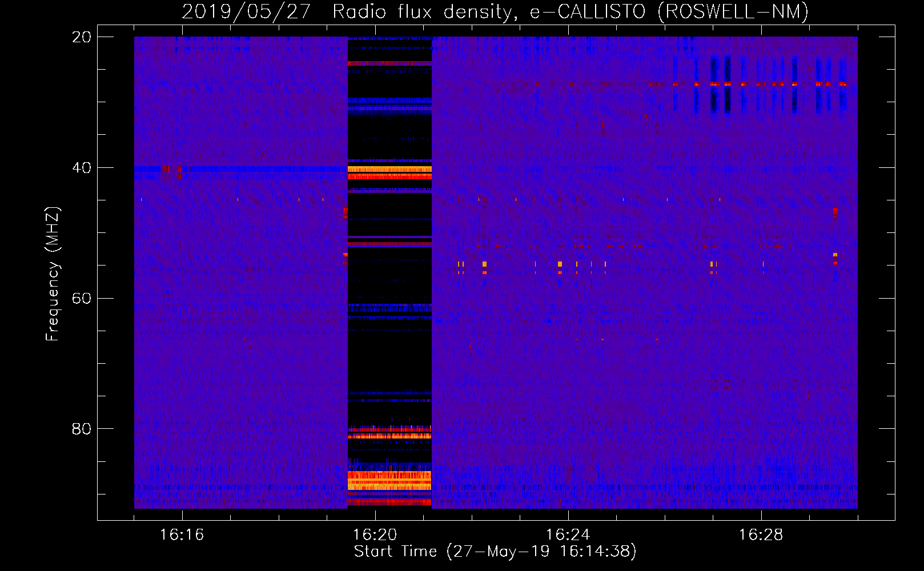Click the "80" frequency tick label
The height and width of the screenshot is (571, 924).
pos(82,429)
